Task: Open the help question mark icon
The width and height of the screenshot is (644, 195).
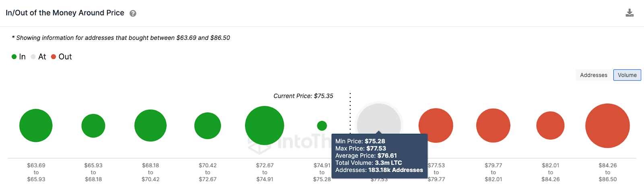Action: tap(133, 13)
